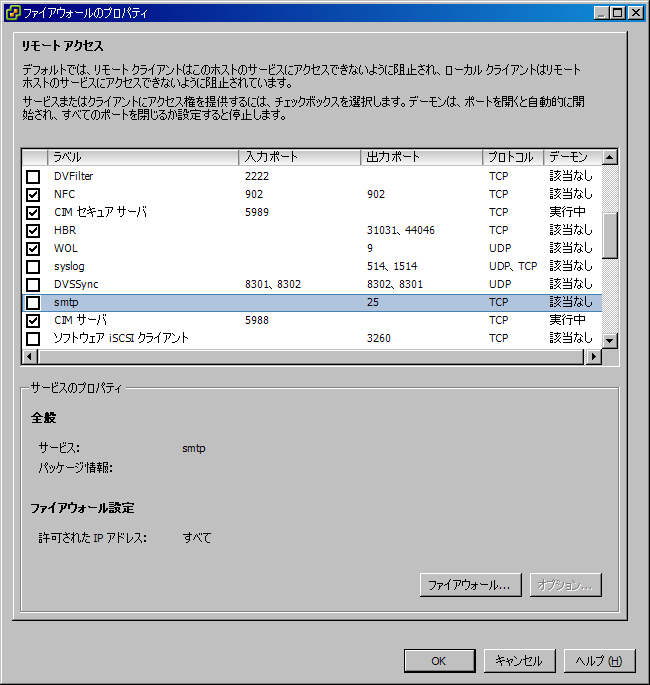This screenshot has height=685, width=650.
Task: Disable the HBR firewall checkbox
Action: tap(33, 230)
